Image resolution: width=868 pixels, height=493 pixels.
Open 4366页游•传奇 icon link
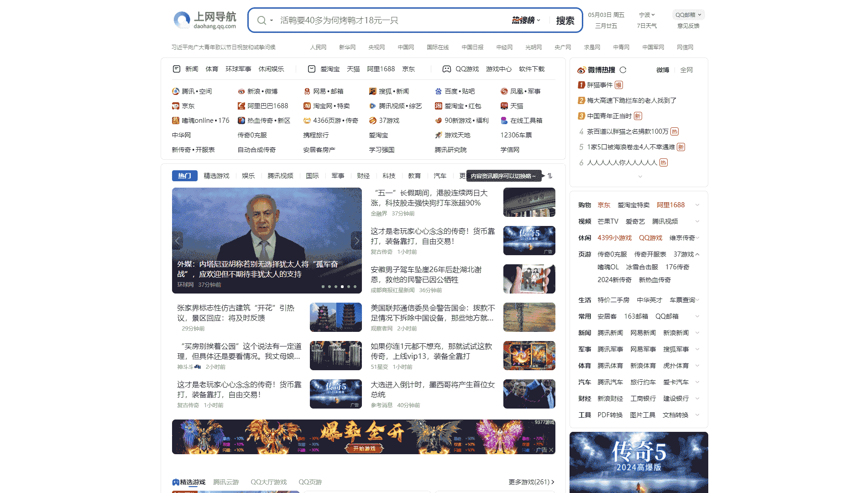click(307, 121)
